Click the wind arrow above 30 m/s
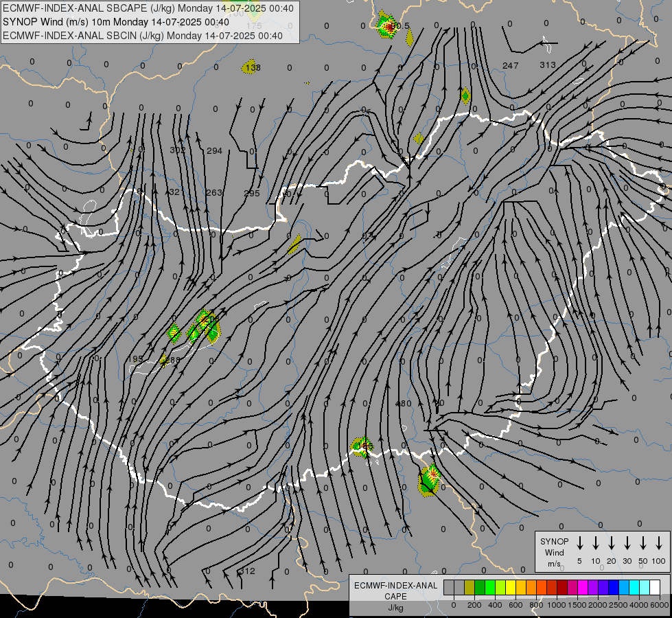Viewport: 672px width, 618px height. (627, 543)
